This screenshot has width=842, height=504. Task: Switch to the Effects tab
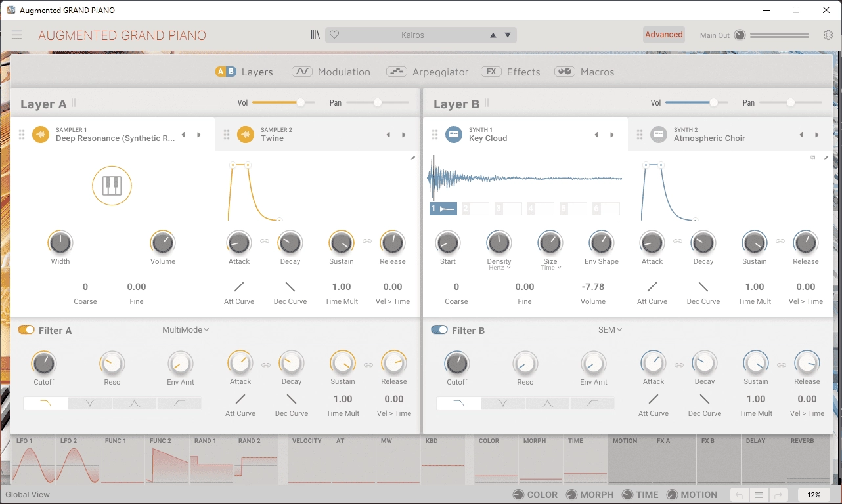[x=510, y=72]
